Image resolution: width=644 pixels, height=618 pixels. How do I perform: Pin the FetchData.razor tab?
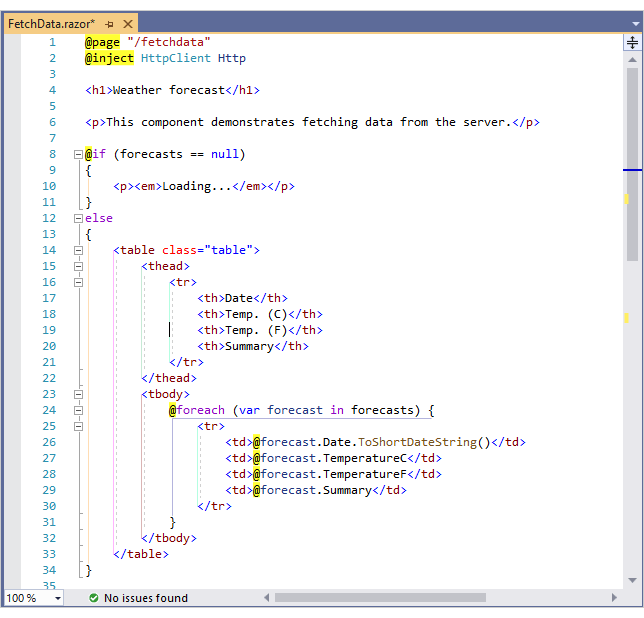coord(109,23)
